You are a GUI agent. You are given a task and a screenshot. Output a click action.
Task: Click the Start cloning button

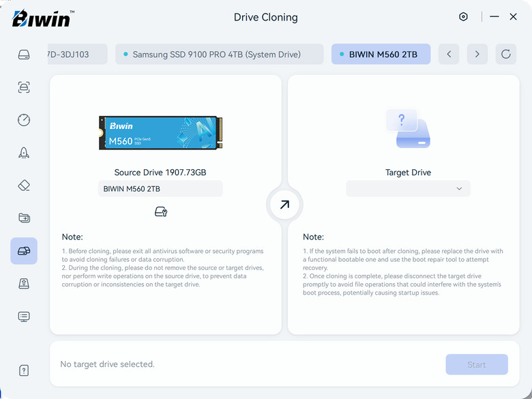[x=477, y=364]
